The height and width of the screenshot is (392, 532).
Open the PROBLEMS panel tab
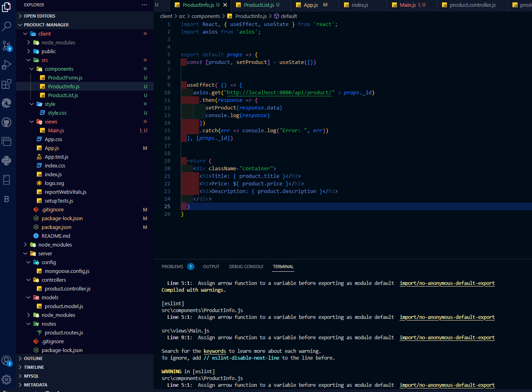(x=172, y=266)
